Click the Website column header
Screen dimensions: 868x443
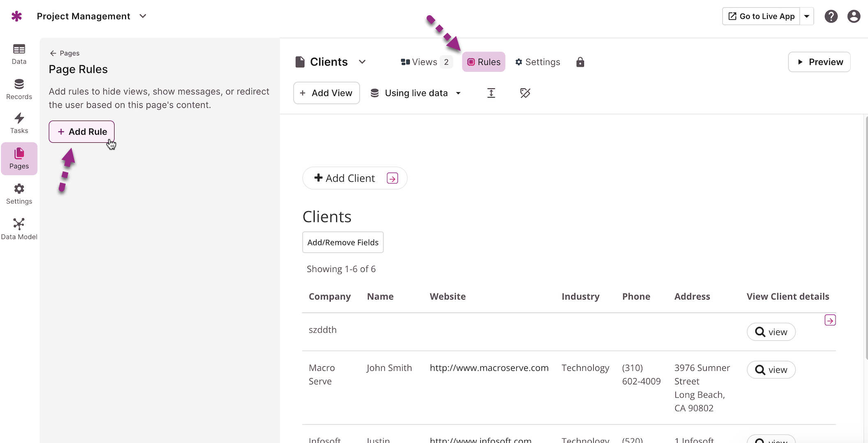[448, 297]
